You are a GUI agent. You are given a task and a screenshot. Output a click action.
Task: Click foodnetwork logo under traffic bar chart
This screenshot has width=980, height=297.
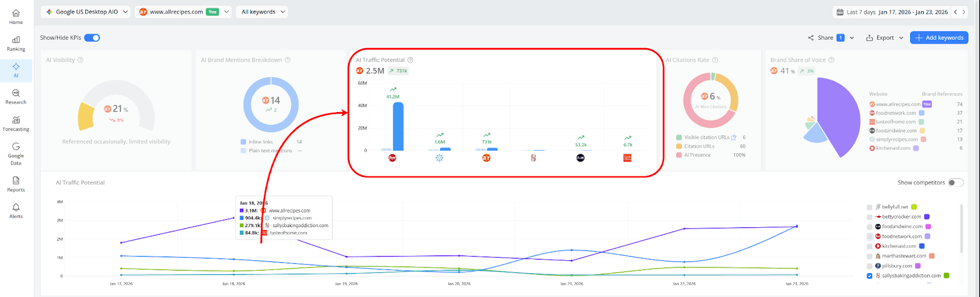coord(393,158)
